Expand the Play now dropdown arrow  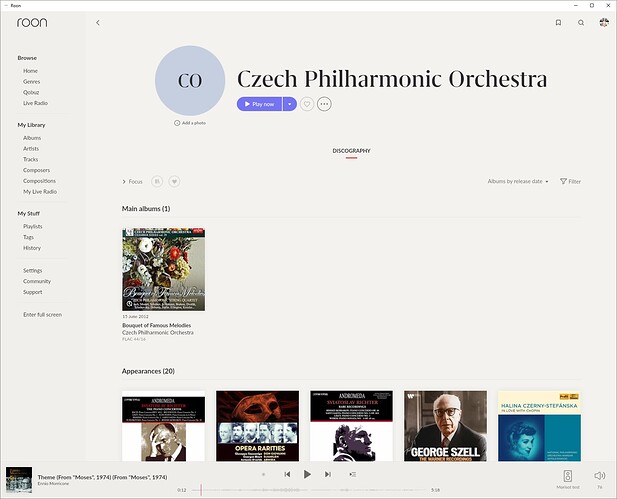[x=290, y=104]
